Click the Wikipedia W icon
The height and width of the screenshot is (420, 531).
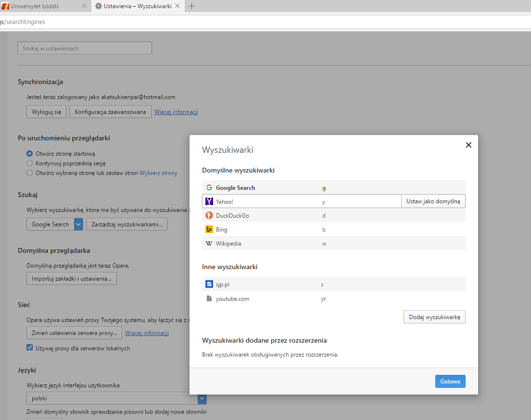click(x=209, y=243)
